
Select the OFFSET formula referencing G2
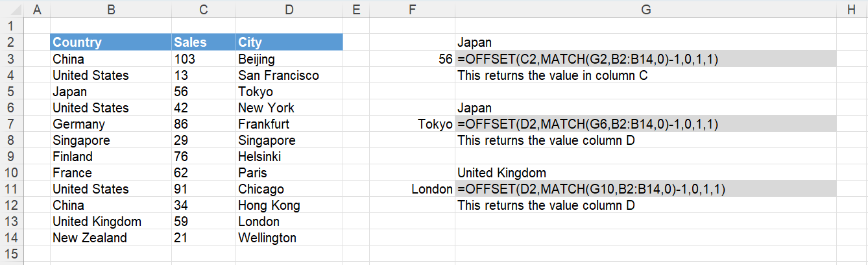point(645,59)
